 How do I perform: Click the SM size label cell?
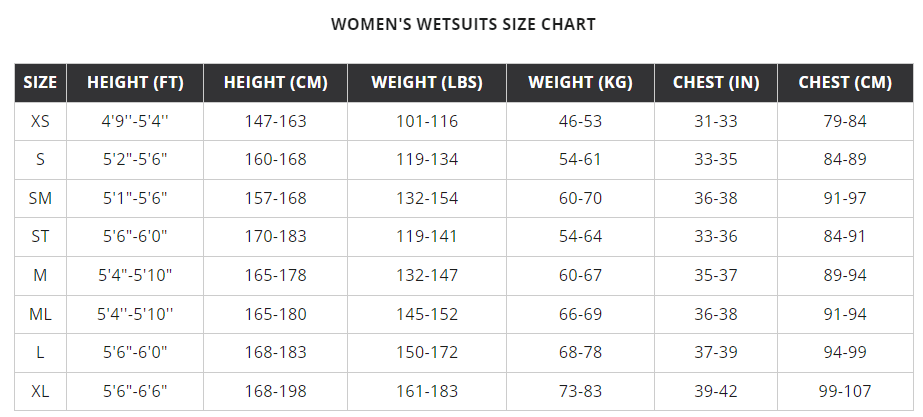pyautogui.click(x=40, y=198)
